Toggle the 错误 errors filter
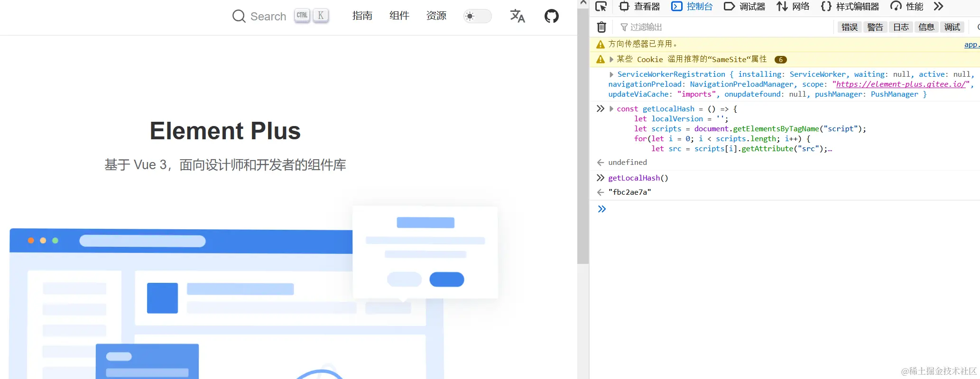The height and width of the screenshot is (379, 980). [849, 27]
